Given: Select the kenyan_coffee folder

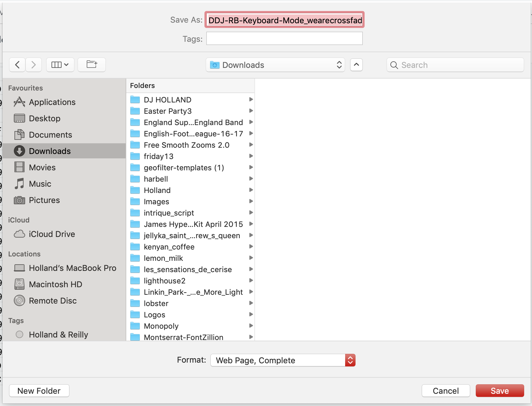Looking at the screenshot, I should 169,247.
